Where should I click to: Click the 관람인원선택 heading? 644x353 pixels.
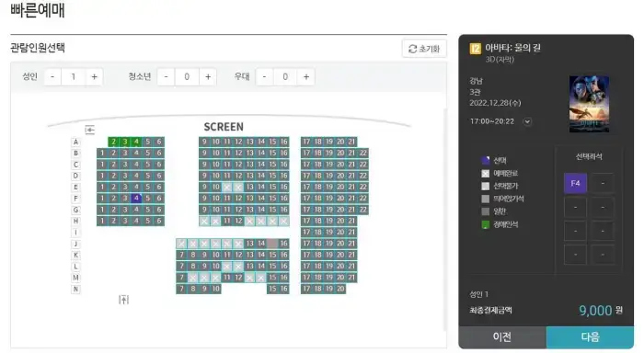[x=38, y=48]
